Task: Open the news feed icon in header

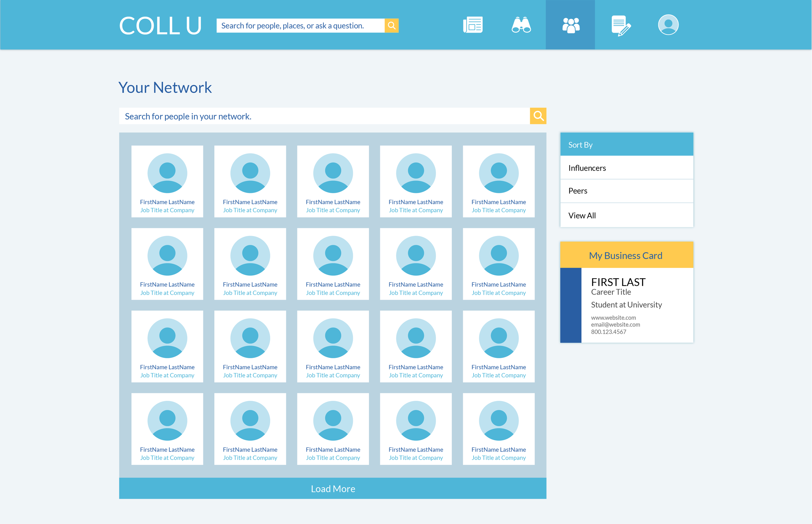Action: click(473, 25)
